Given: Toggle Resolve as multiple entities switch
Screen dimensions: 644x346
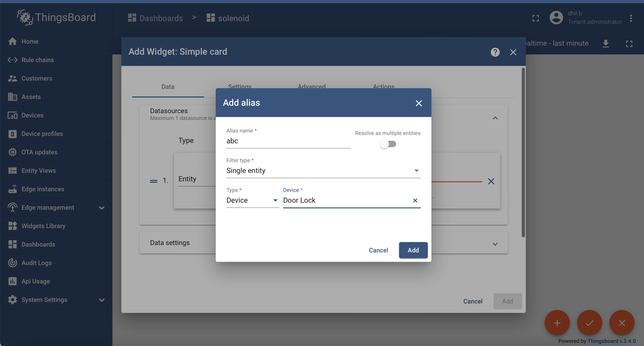Looking at the screenshot, I should coord(388,144).
